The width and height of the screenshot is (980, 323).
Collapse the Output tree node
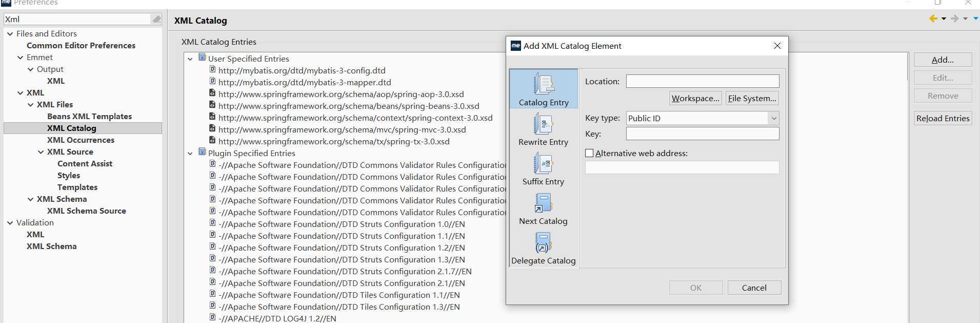(30, 69)
